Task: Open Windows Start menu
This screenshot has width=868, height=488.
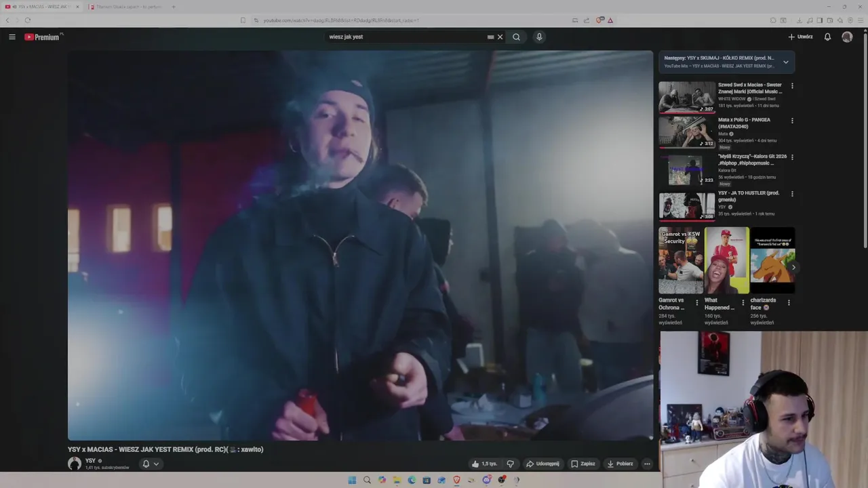Action: click(352, 480)
